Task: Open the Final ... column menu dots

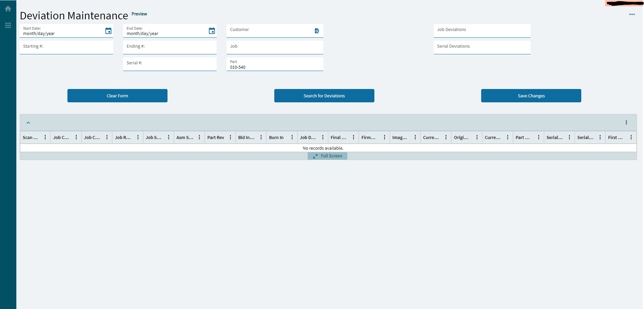Action: tap(353, 137)
